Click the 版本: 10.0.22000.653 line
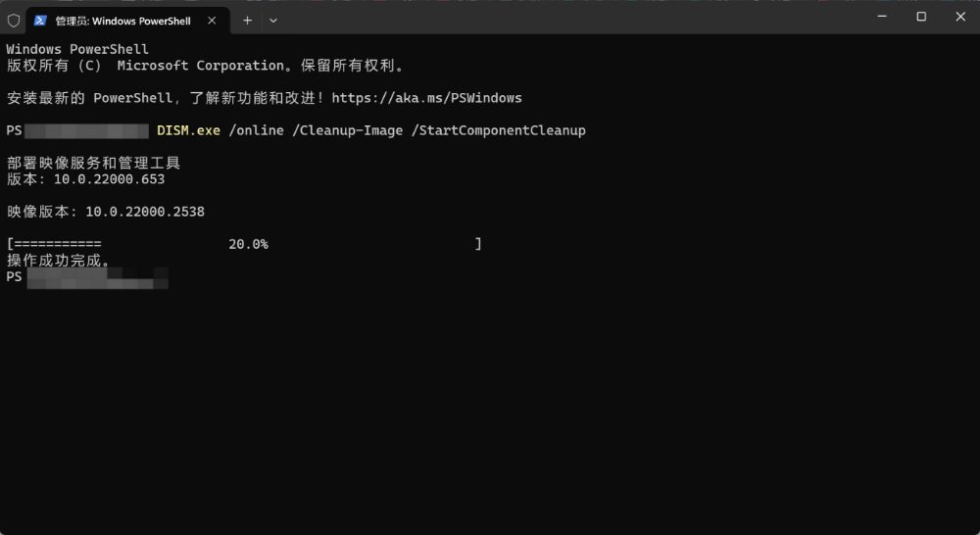 click(x=86, y=179)
